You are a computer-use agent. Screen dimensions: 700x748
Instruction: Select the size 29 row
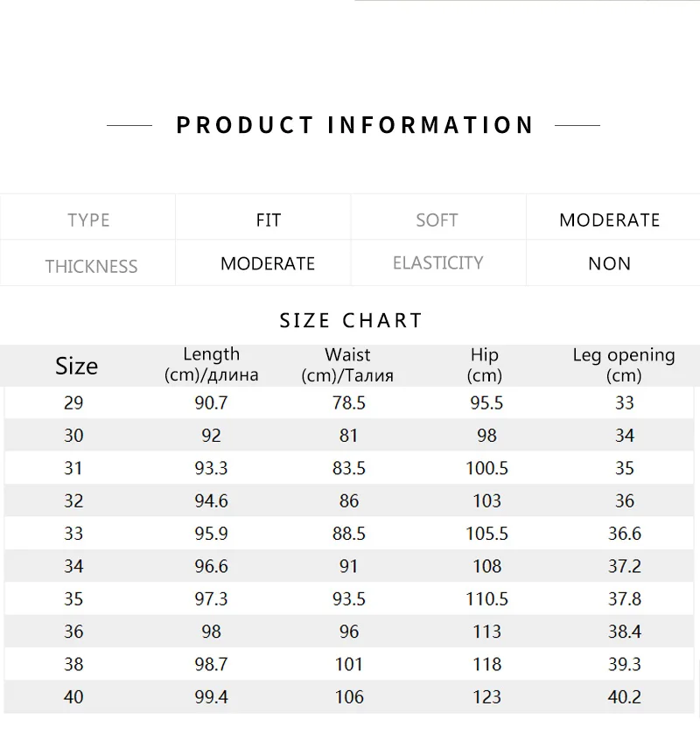tap(349, 403)
